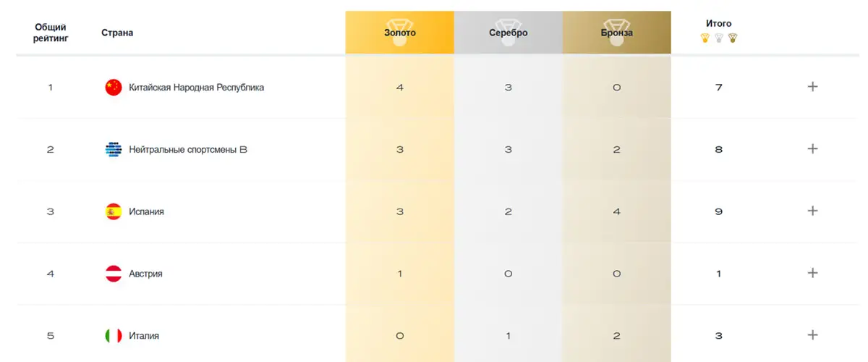The width and height of the screenshot is (868, 362).
Task: Open the Италия country link
Action: [144, 336]
